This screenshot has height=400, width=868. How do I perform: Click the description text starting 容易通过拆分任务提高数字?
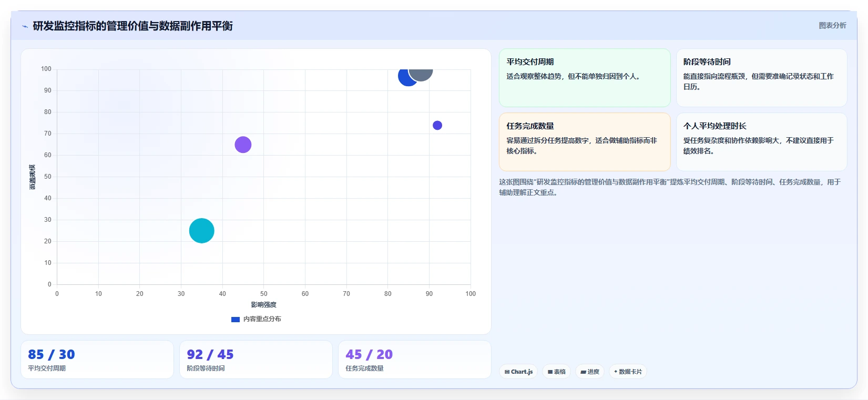[x=581, y=146]
